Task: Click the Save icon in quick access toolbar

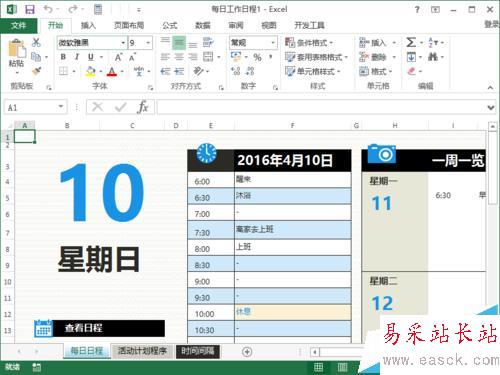Action: [30, 9]
